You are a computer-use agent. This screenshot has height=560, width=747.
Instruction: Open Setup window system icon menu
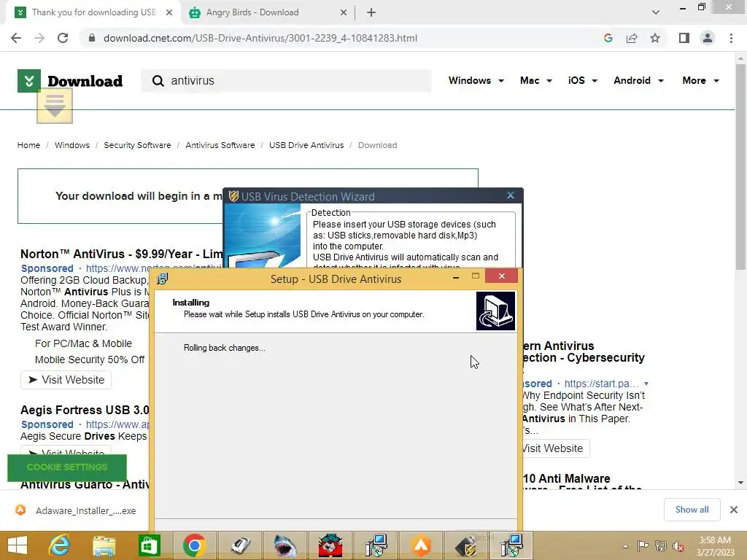tap(162, 279)
